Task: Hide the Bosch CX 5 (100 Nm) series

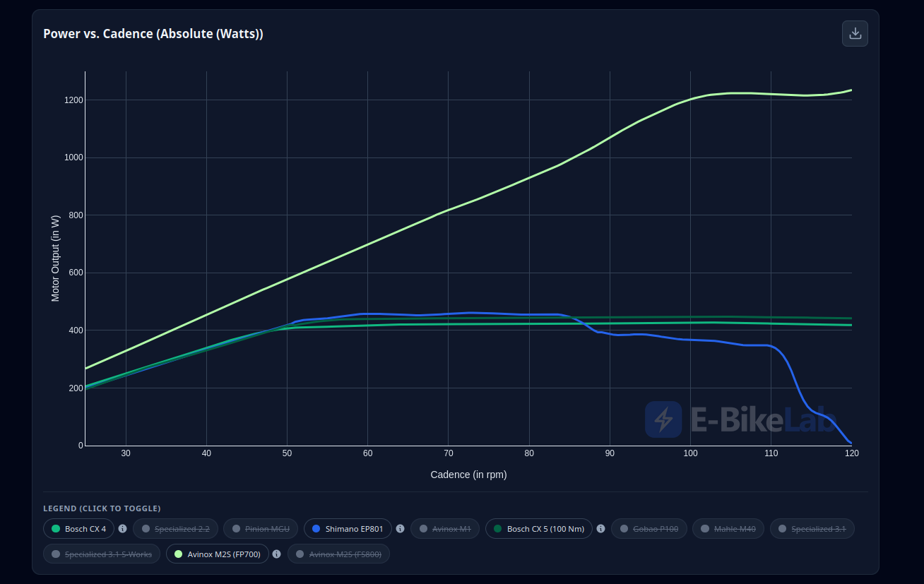Action: 539,529
